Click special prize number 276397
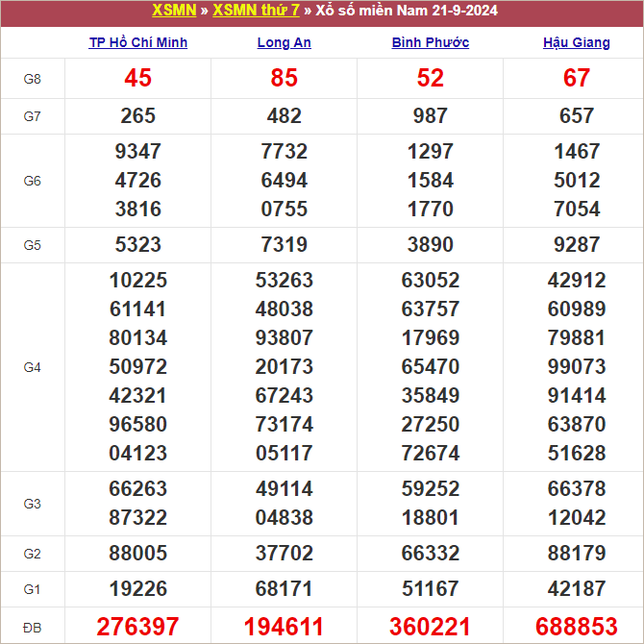This screenshot has width=644, height=644. pyautogui.click(x=138, y=627)
